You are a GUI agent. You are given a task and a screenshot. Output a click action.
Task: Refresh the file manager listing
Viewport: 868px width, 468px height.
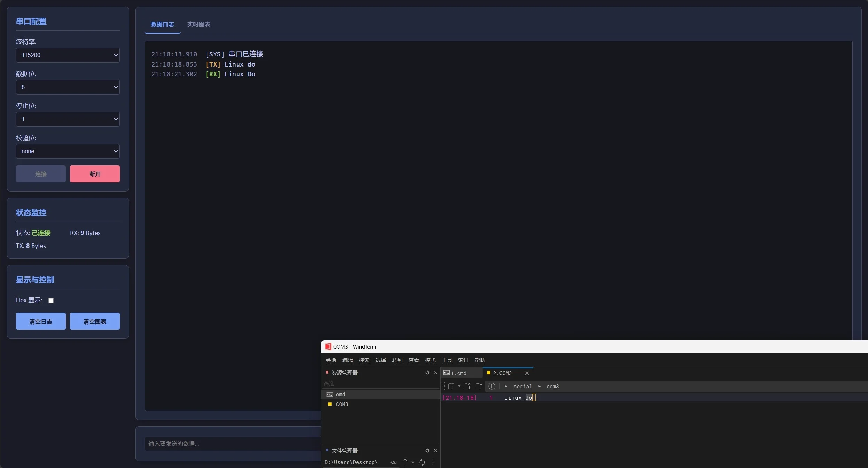tap(422, 462)
